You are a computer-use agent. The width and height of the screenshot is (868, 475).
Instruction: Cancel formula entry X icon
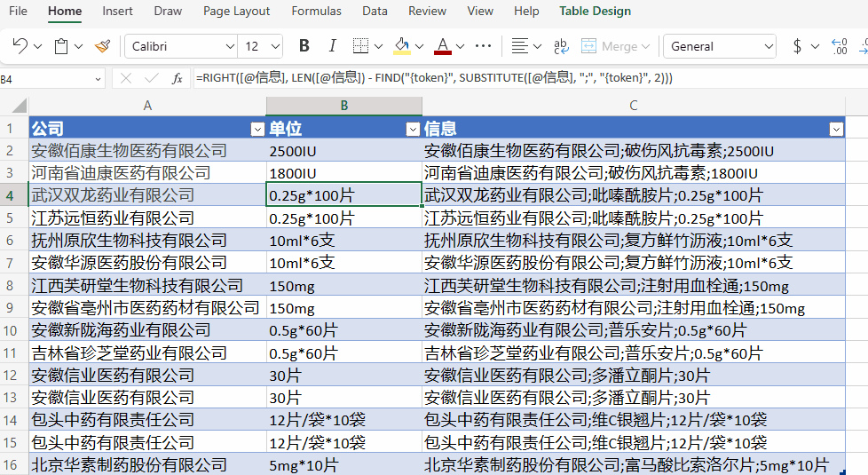point(126,79)
